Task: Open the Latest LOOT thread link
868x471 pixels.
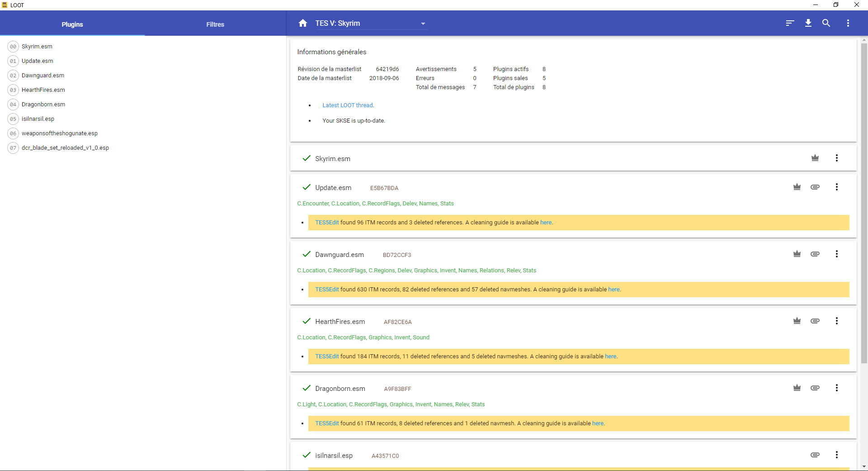Action: point(348,105)
